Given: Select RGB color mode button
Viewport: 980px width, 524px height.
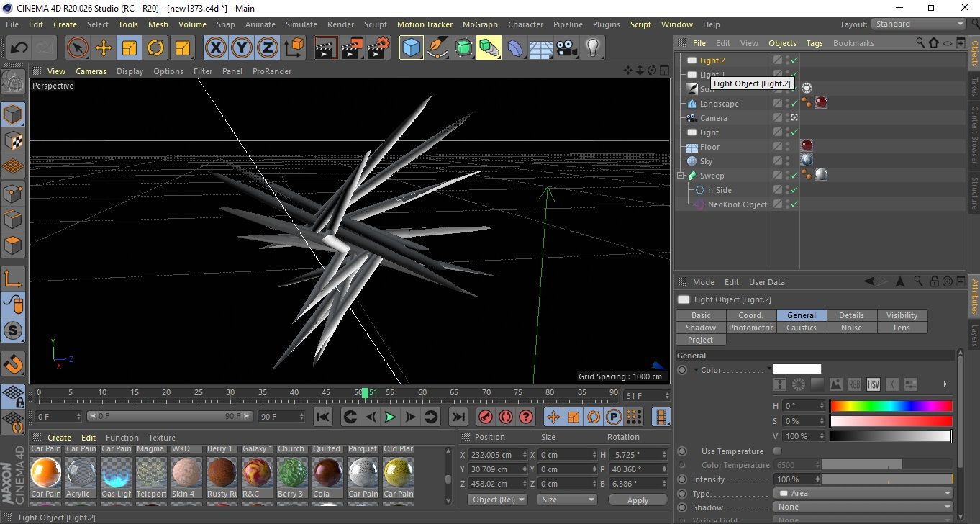Looking at the screenshot, I should tap(854, 384).
